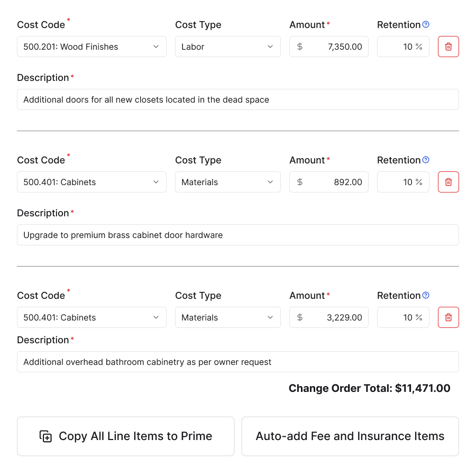Screen dimensions: 476x476
Task: Select the closet doors description field
Action: [238, 99]
